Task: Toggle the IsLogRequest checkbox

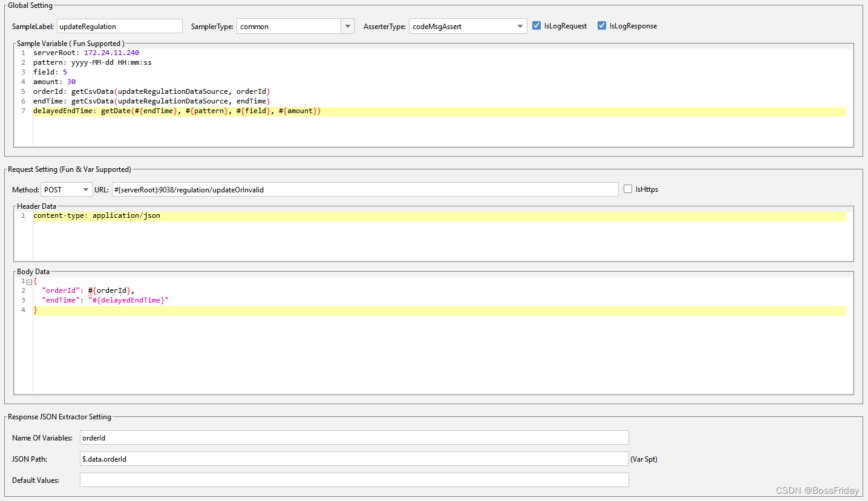Action: (x=537, y=26)
